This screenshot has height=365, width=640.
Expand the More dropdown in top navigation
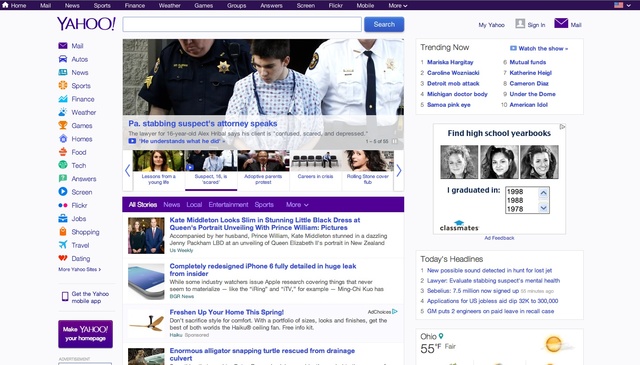point(398,5)
